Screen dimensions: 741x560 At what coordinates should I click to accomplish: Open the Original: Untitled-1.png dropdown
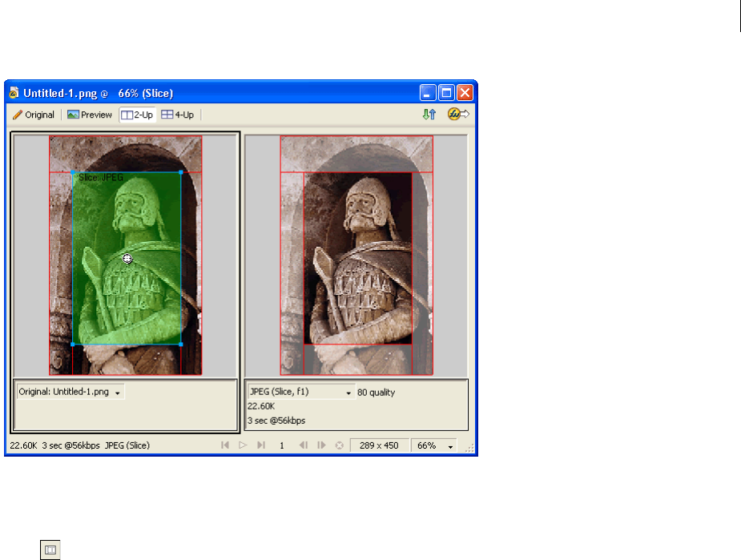pyautogui.click(x=70, y=392)
